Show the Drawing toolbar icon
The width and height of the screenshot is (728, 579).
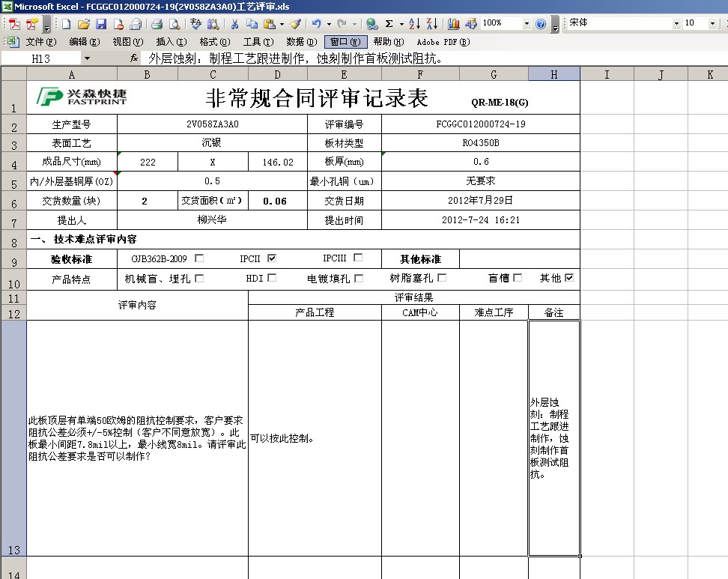coord(471,24)
